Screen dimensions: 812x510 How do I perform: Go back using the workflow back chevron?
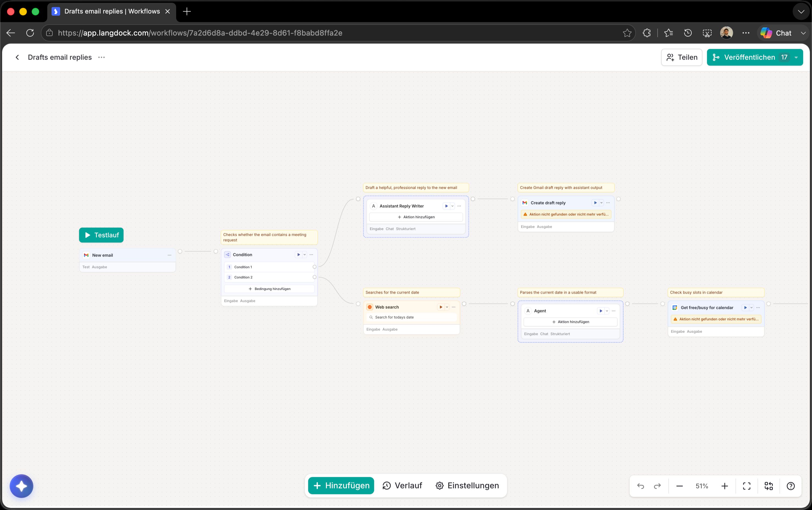click(x=17, y=57)
